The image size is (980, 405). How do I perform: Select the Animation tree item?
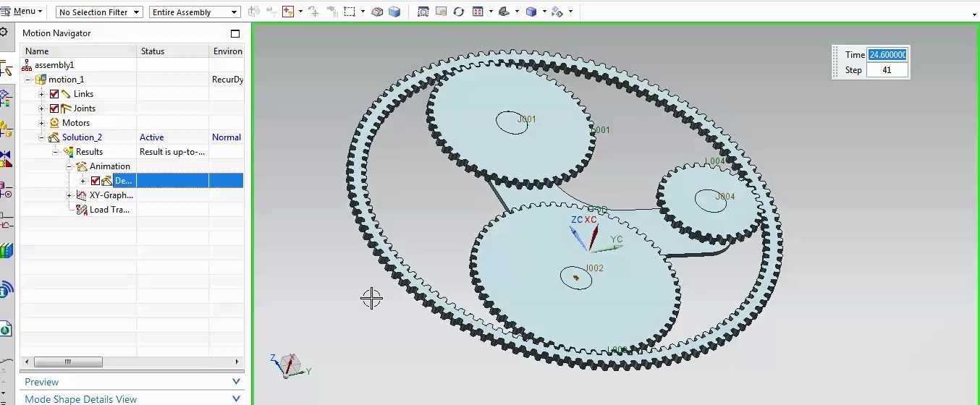110,166
